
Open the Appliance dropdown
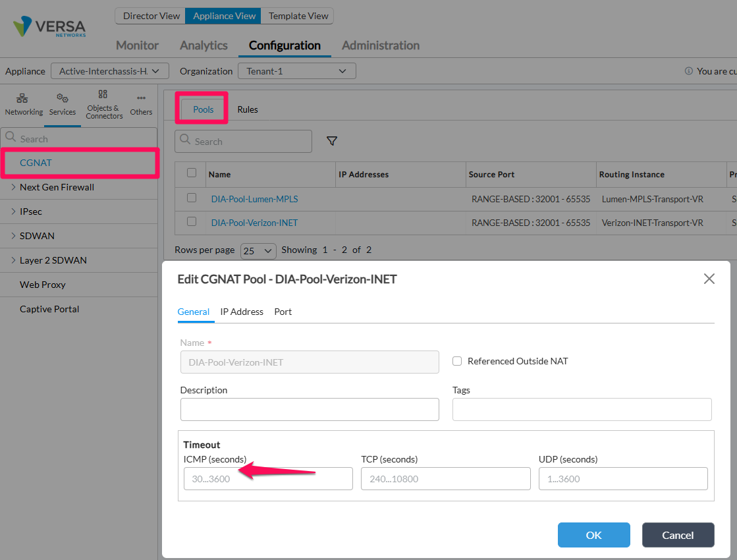[x=109, y=71]
